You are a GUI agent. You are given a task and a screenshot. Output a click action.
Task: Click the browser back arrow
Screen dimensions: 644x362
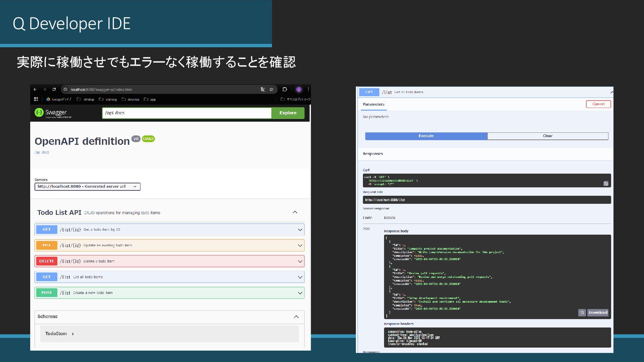[x=35, y=89]
